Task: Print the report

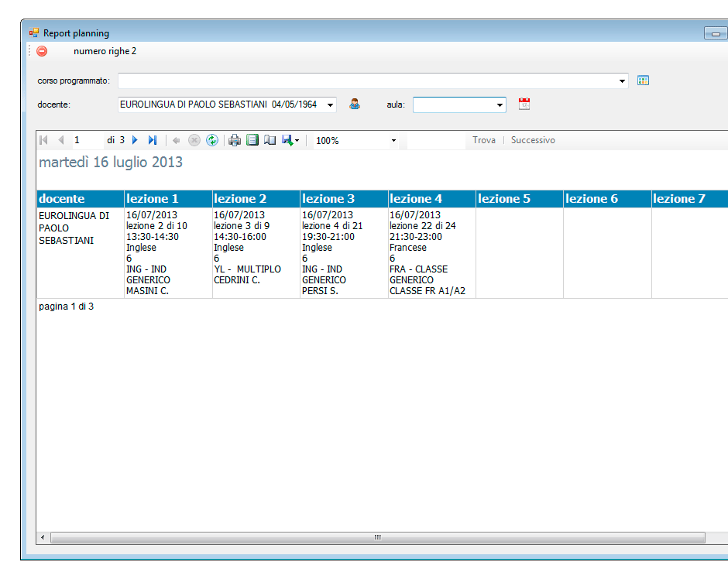Action: coord(235,140)
